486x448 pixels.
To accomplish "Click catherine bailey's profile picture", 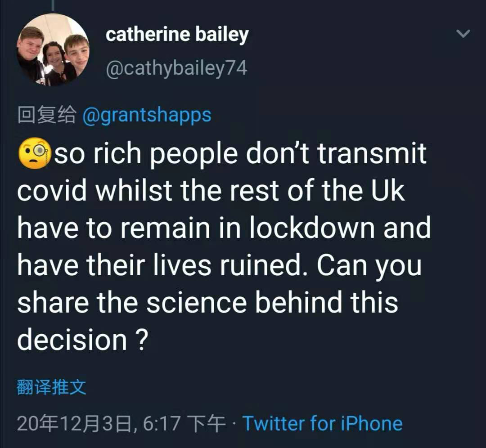I will (x=53, y=50).
